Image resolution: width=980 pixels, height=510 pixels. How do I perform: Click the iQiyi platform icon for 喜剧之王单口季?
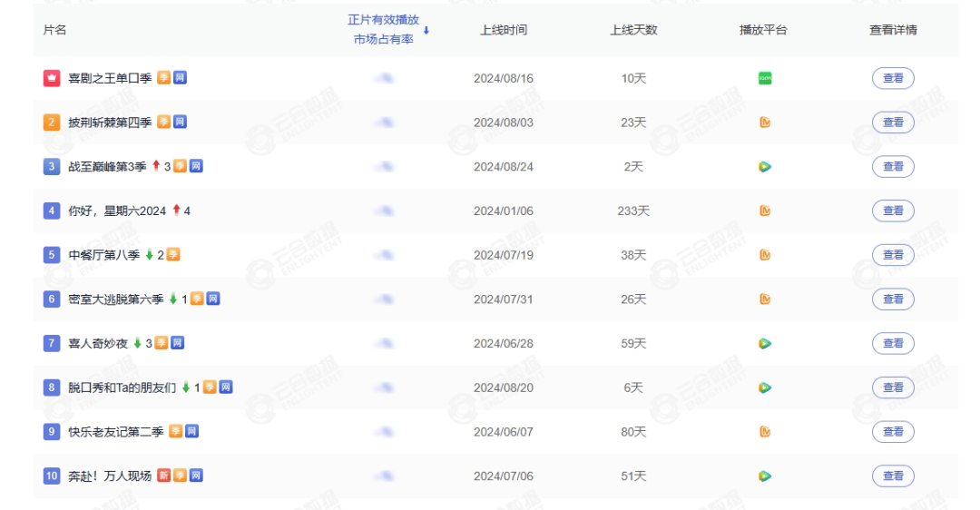(x=765, y=78)
